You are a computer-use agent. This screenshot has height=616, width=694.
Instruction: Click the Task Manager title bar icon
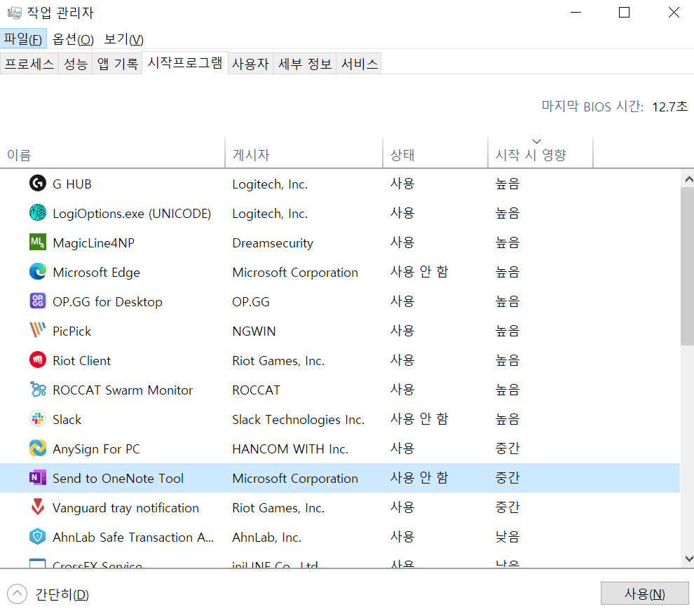[x=15, y=13]
